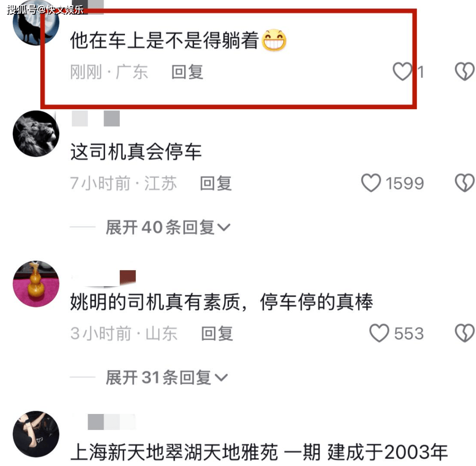The height and width of the screenshot is (466, 476).
Task: Dislike the 广东 comment with broken heart
Action: 465,71
